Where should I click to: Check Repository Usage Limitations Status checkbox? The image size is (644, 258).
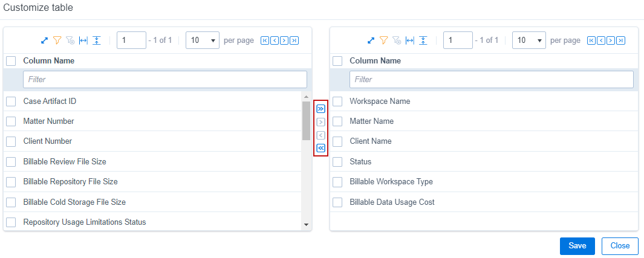click(x=11, y=222)
